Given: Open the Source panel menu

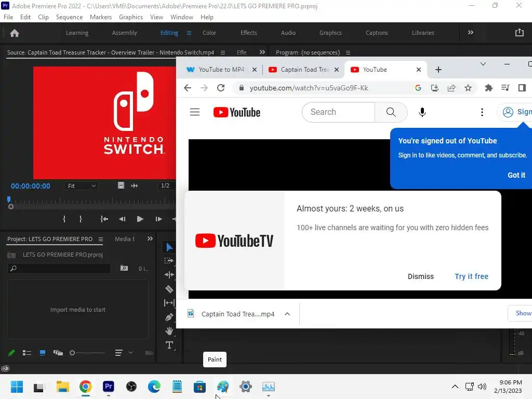Looking at the screenshot, I should click(x=222, y=52).
